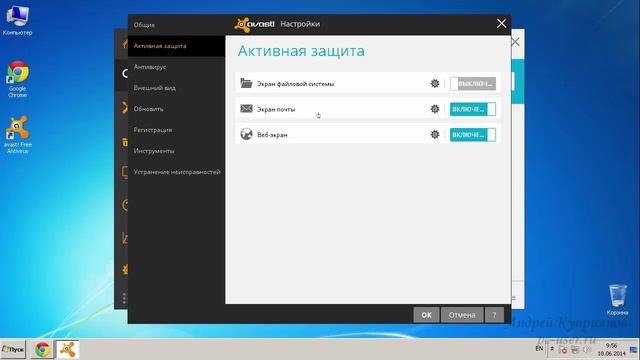
Task: Open the Регистрация section
Action: click(176, 130)
